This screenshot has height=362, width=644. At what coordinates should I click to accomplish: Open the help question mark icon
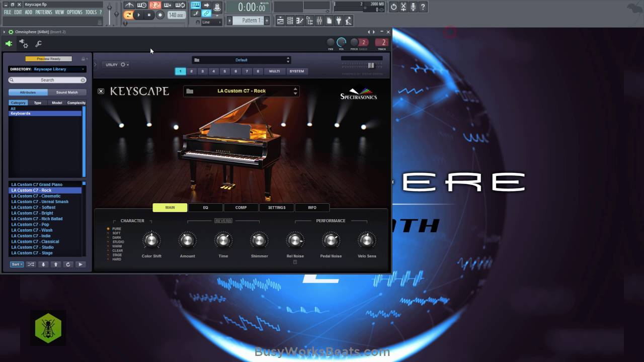point(423,7)
